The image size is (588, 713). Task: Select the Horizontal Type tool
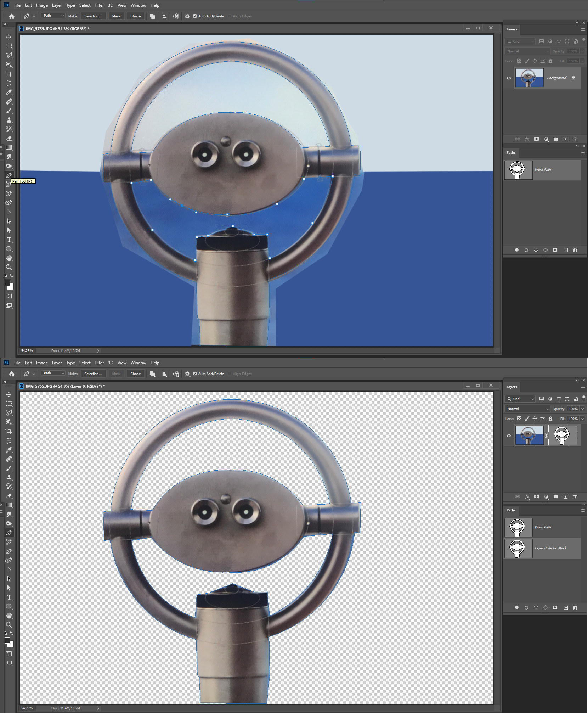click(9, 240)
